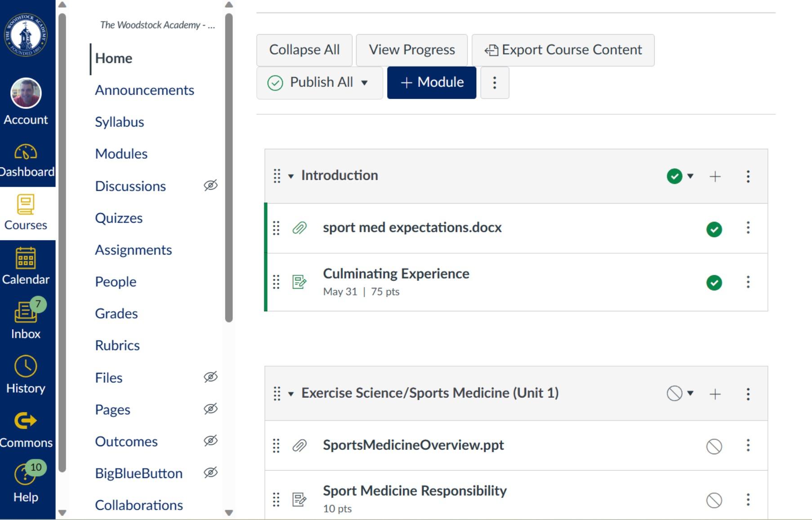Click the Export Course Content button
The image size is (812, 520).
point(563,50)
